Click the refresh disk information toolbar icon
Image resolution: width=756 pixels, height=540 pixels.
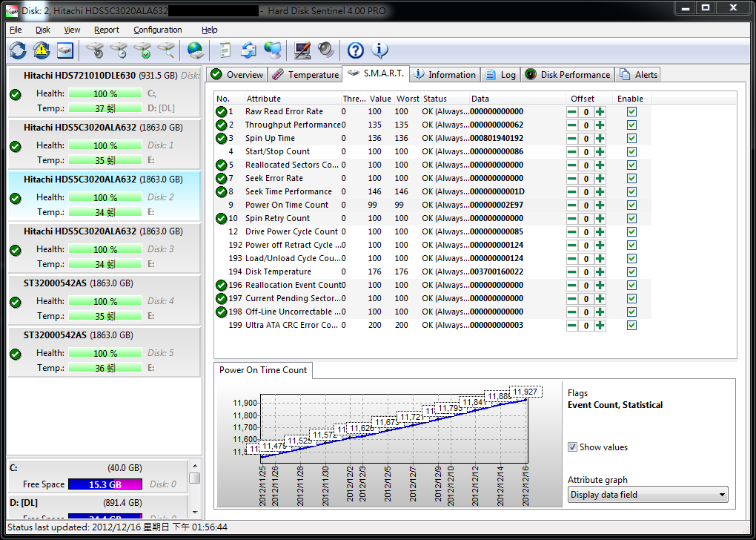tap(18, 50)
